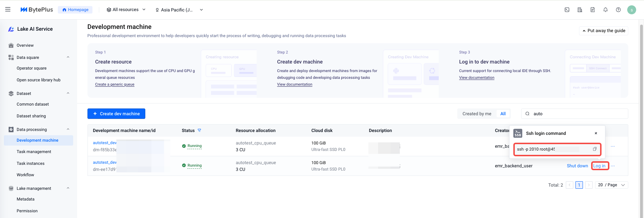
Task: Open Task management in sidebar
Action: pos(34,152)
